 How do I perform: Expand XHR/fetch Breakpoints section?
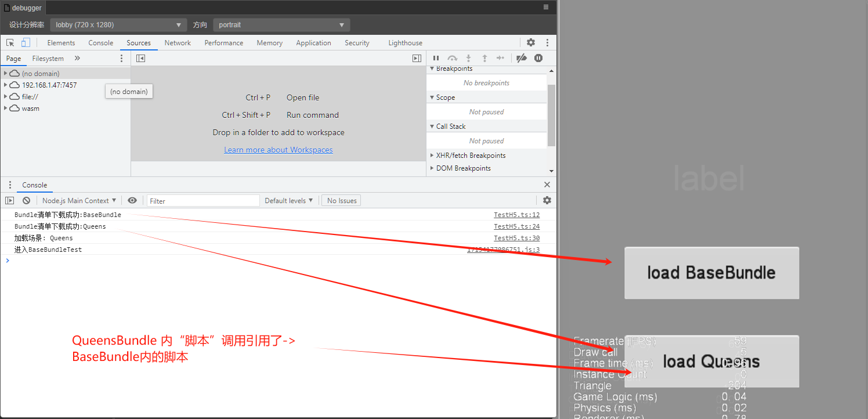432,156
